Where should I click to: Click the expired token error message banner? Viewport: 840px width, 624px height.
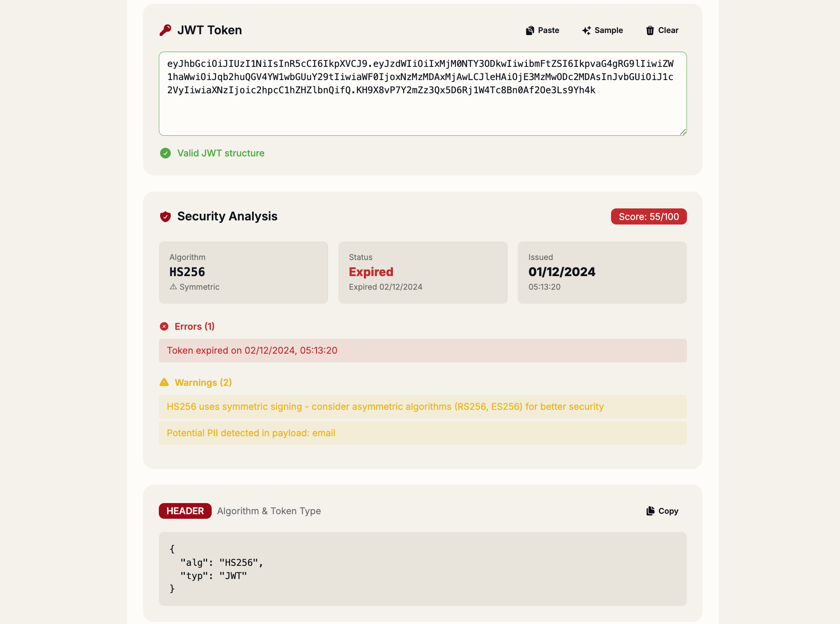click(422, 350)
